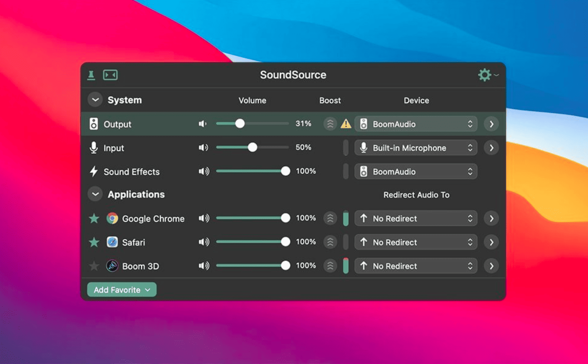Toggle compact view icon in the title bar

(110, 75)
